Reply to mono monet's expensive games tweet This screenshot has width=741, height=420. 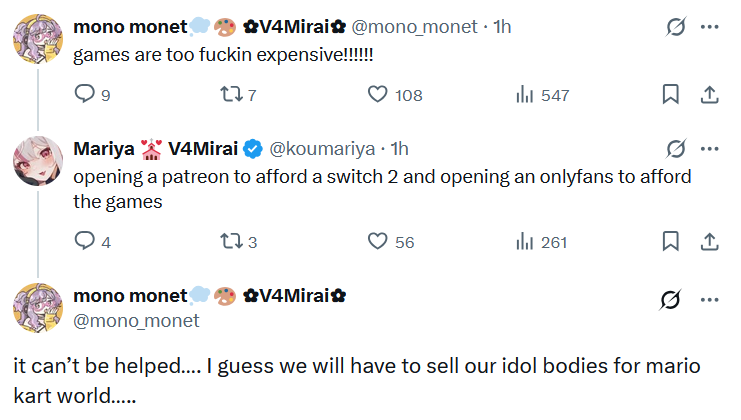pyautogui.click(x=85, y=94)
